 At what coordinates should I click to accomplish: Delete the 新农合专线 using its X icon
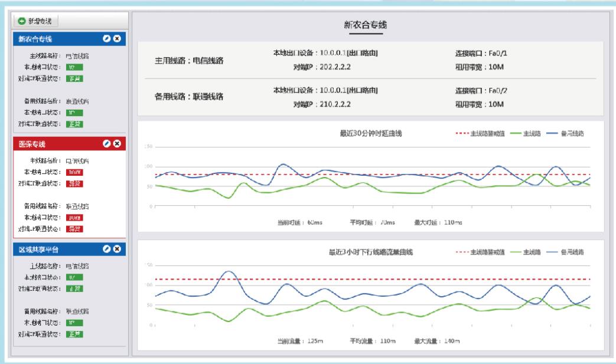click(117, 38)
